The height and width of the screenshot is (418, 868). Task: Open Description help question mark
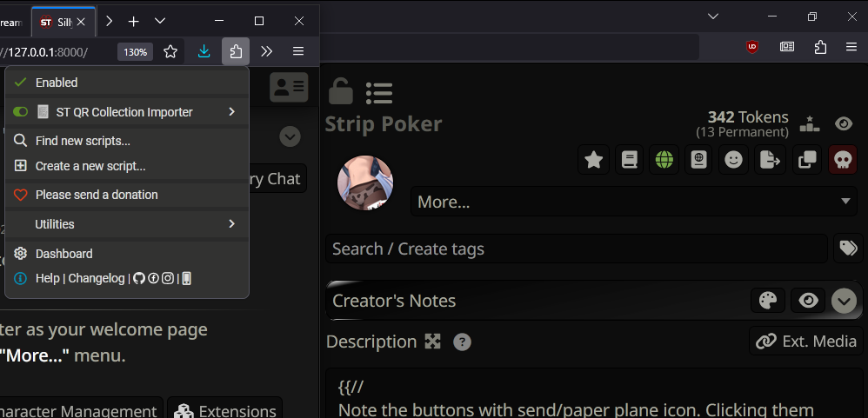point(462,342)
